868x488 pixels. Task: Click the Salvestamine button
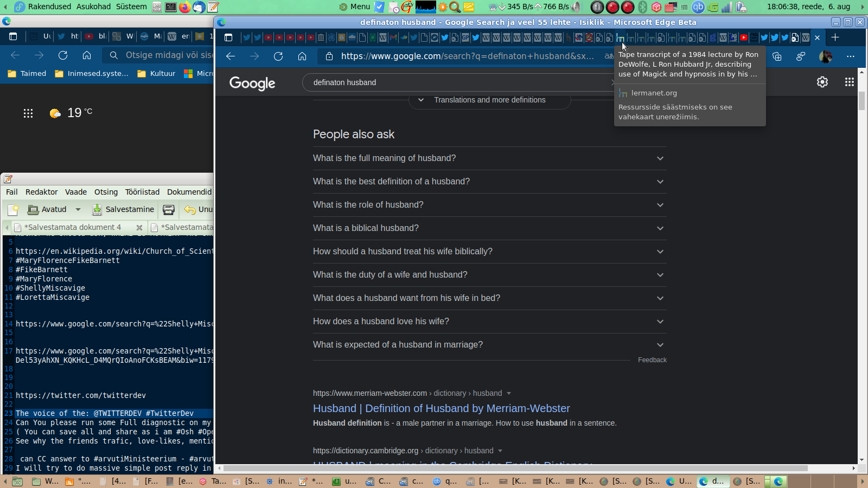pyautogui.click(x=124, y=209)
